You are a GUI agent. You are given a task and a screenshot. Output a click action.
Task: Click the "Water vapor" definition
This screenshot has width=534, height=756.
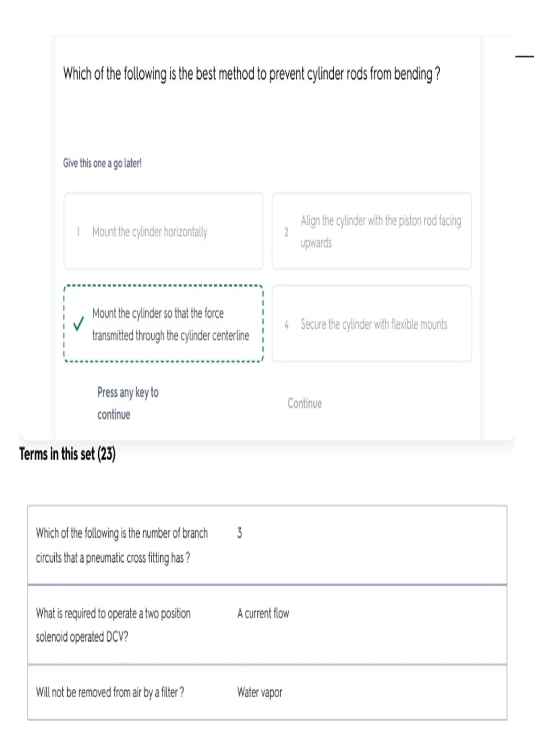(x=259, y=692)
